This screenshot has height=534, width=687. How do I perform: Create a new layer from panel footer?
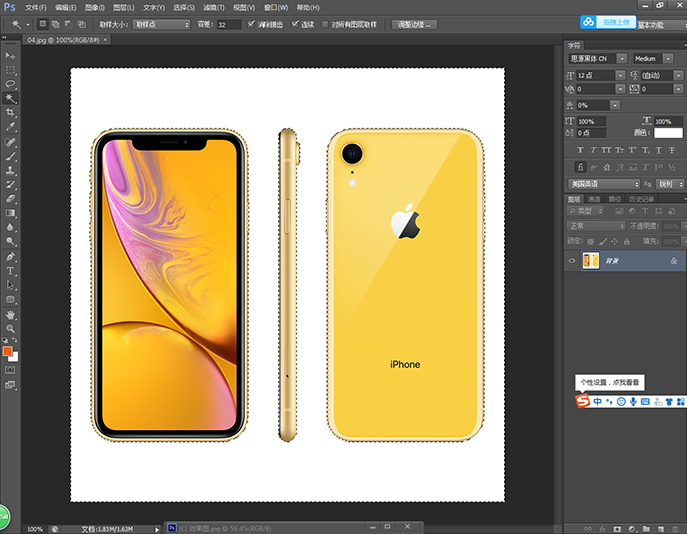coord(661,529)
